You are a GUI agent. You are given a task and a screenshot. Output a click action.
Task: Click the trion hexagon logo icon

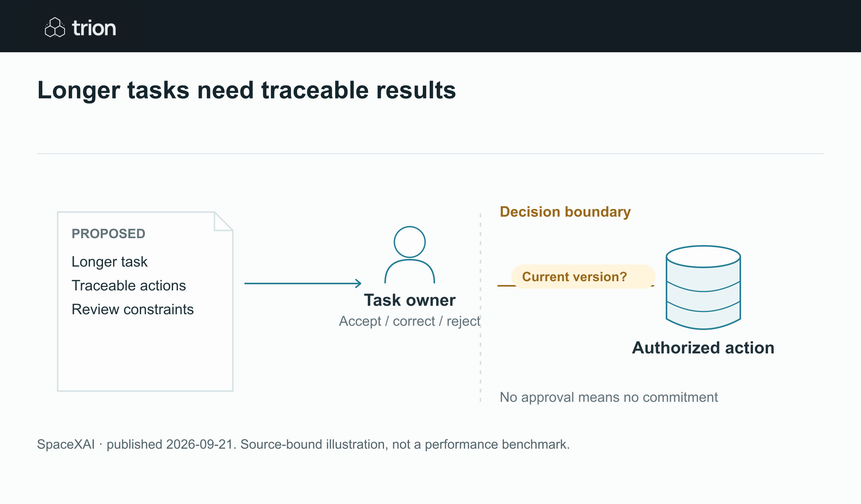55,27
